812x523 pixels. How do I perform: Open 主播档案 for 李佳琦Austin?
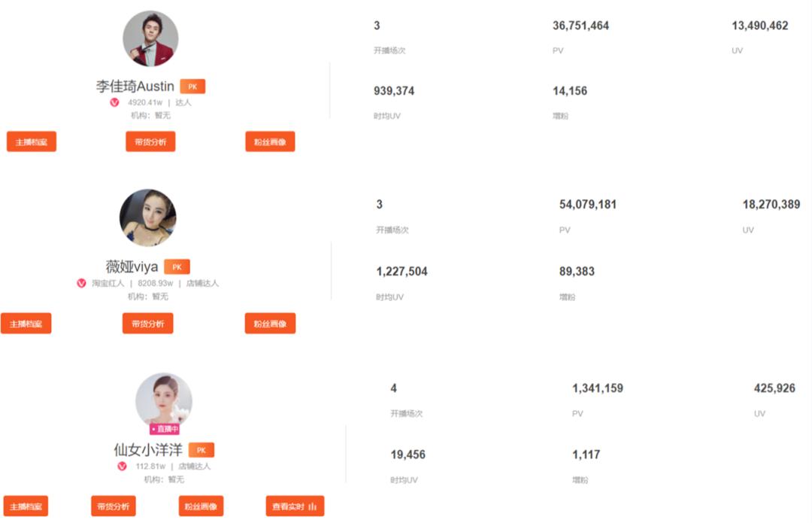[32, 141]
